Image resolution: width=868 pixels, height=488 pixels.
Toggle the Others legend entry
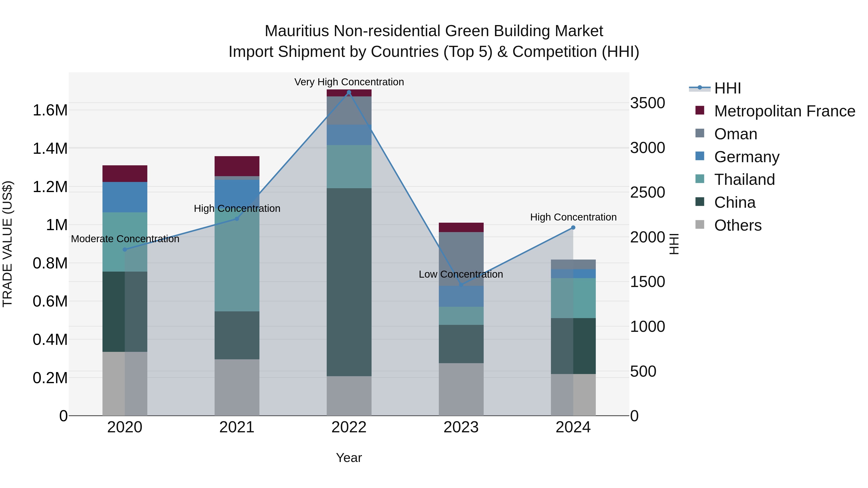coord(728,225)
